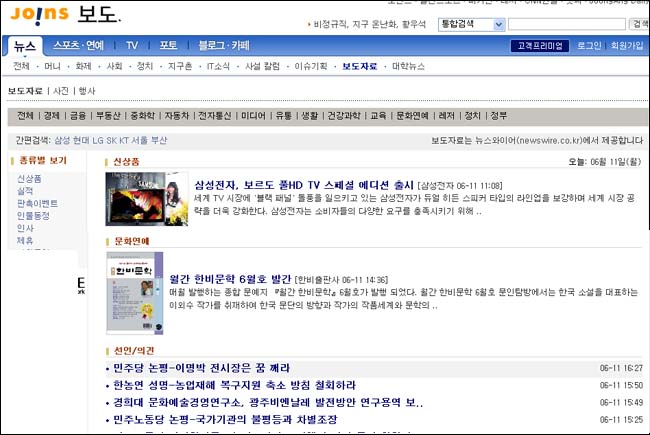Quick search for 서울
The image size is (650, 435).
(x=140, y=140)
